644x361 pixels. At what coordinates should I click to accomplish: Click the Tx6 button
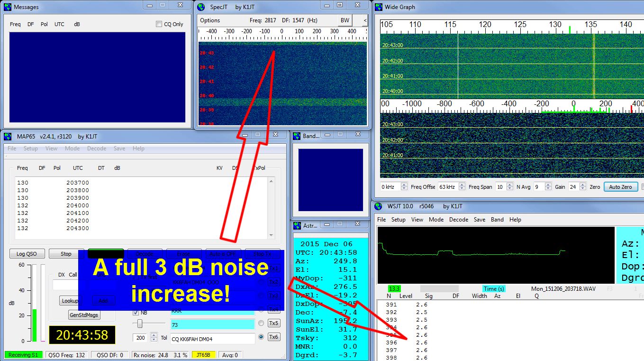[x=274, y=337]
